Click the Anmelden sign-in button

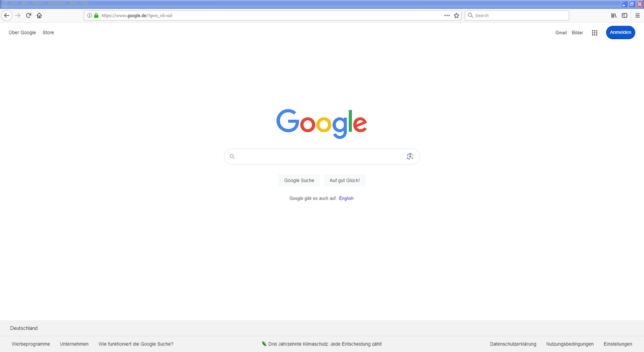click(620, 33)
